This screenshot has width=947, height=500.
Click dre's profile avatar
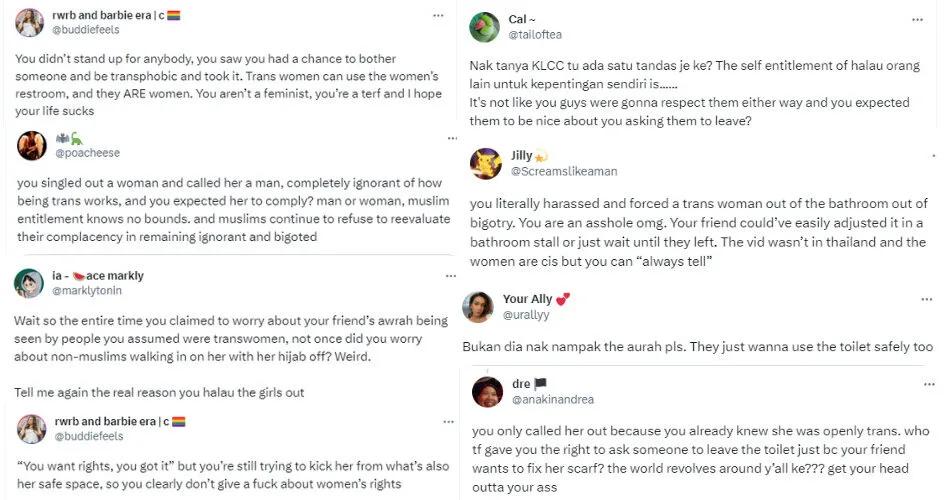pyautogui.click(x=486, y=391)
